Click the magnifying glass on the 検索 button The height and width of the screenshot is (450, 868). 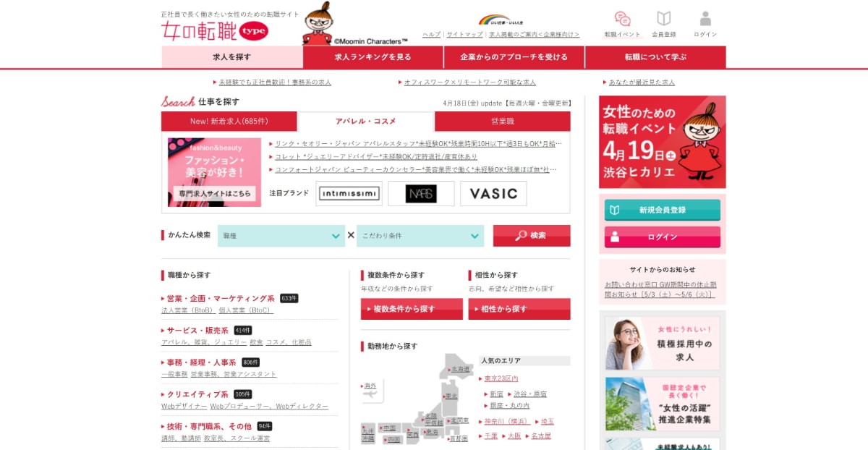[520, 235]
